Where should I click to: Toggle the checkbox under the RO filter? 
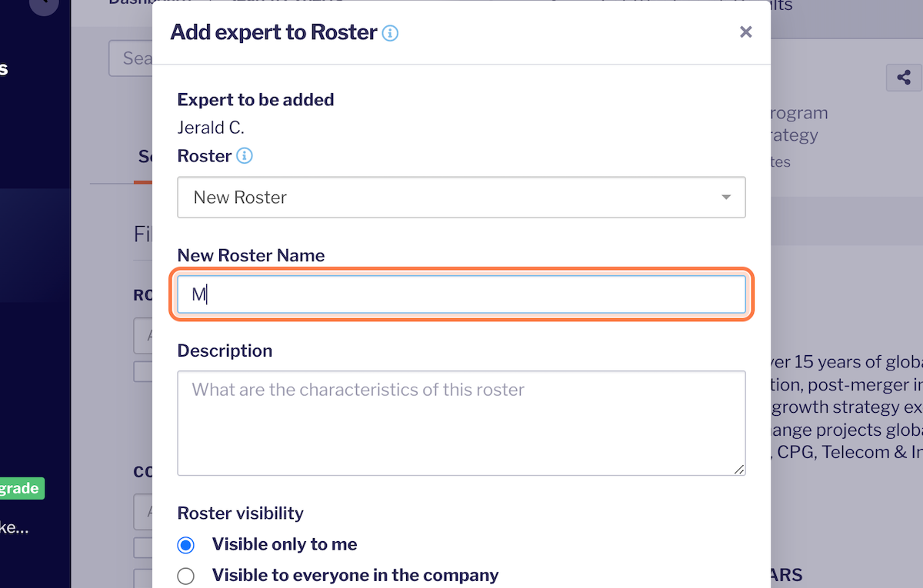[143, 371]
